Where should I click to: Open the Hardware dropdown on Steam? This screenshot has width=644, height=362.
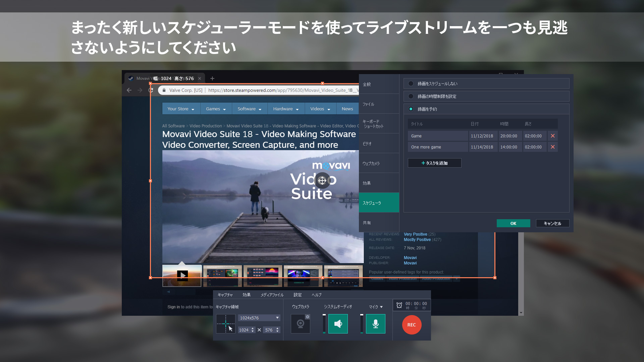click(286, 109)
